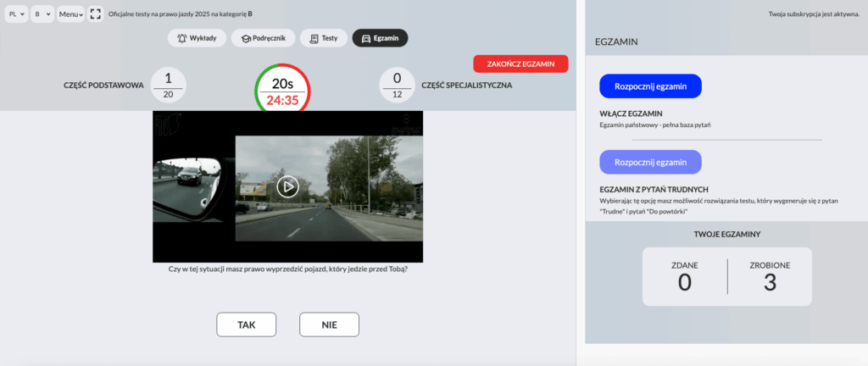This screenshot has height=366, width=868.
Task: Answer TAK to the question
Action: [x=247, y=324]
